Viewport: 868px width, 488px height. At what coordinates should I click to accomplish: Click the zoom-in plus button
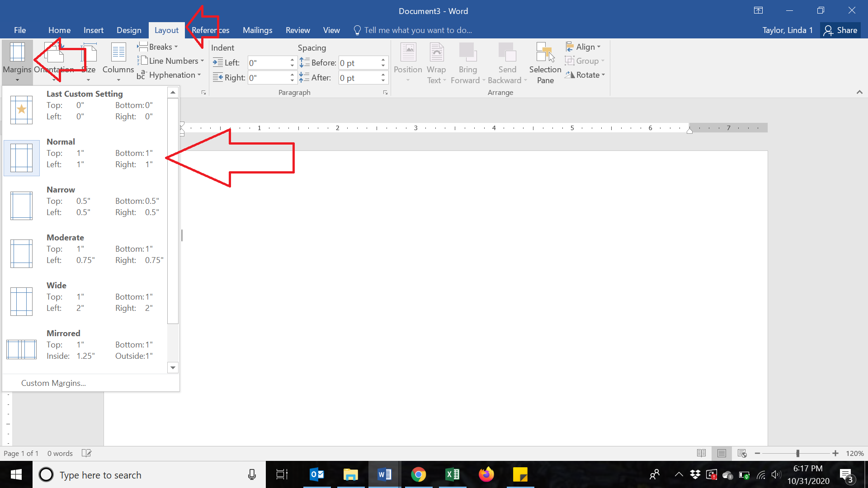tap(835, 453)
